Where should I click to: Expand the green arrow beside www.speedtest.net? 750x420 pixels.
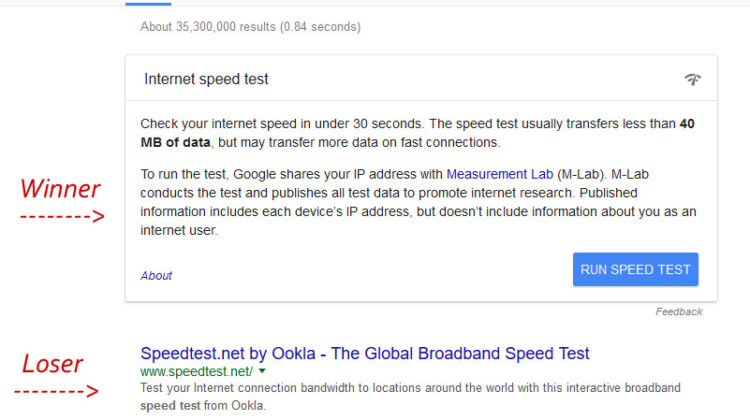262,371
